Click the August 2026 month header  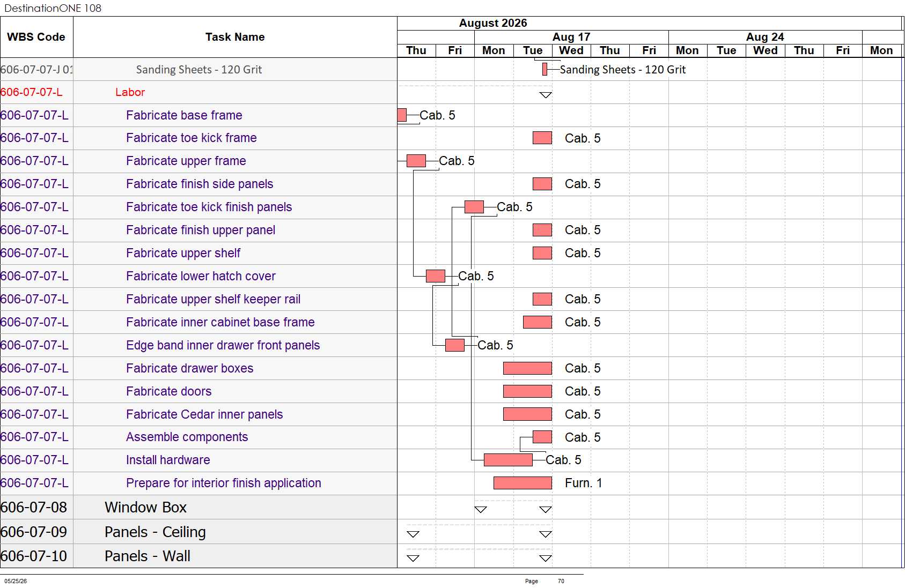click(493, 23)
